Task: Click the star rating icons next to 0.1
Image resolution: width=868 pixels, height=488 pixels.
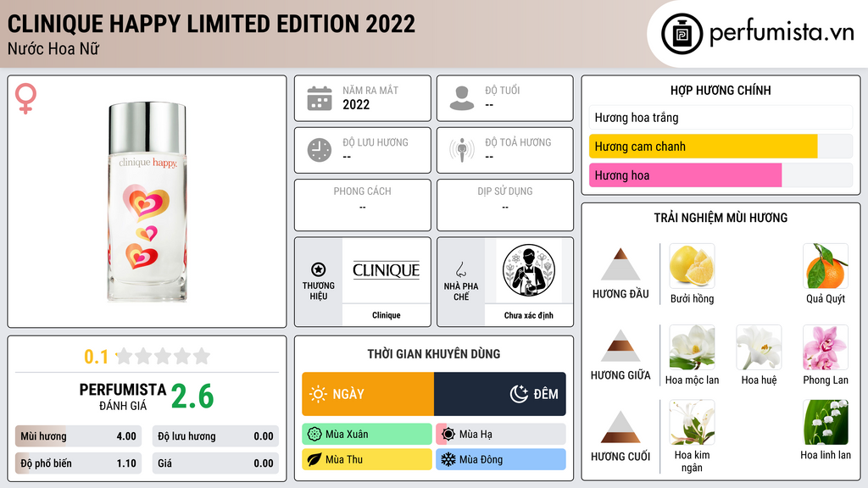Action: (163, 356)
